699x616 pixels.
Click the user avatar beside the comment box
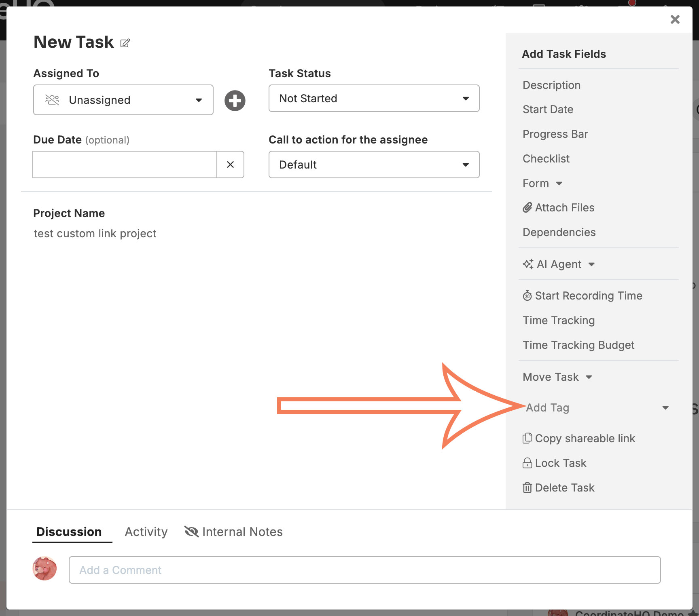click(x=44, y=569)
